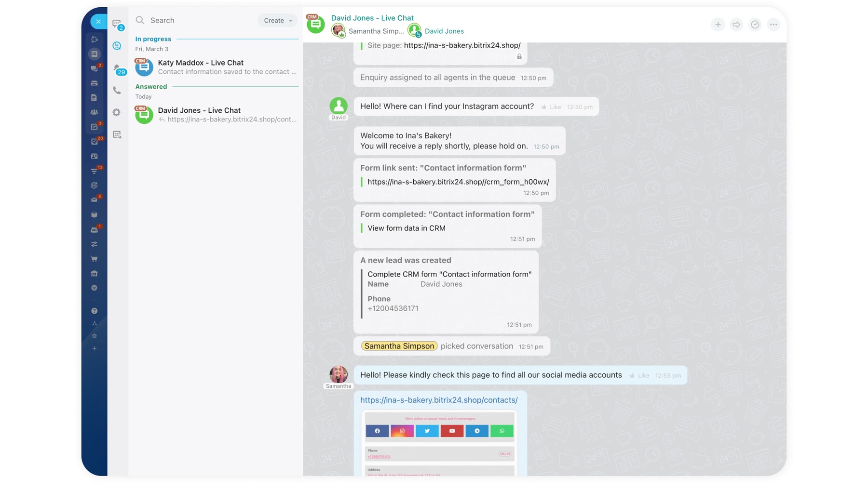Like David's Instagram question message
The image size is (868, 491).
point(551,107)
